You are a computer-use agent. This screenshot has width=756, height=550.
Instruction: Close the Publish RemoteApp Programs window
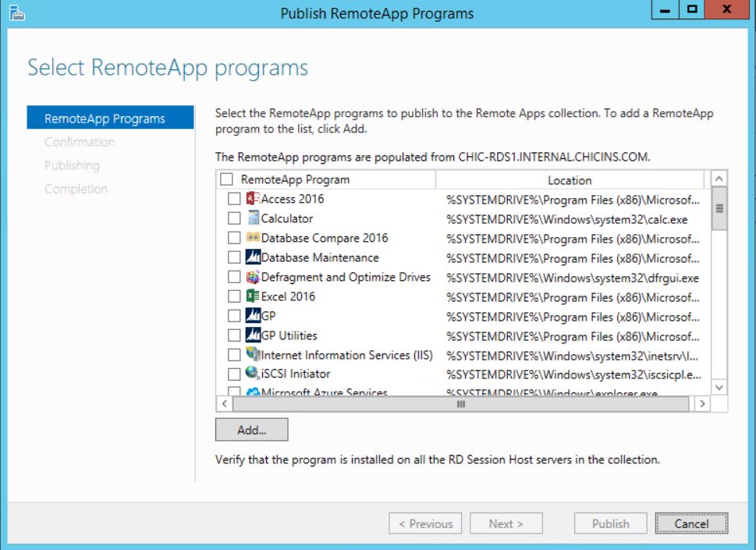727,9
